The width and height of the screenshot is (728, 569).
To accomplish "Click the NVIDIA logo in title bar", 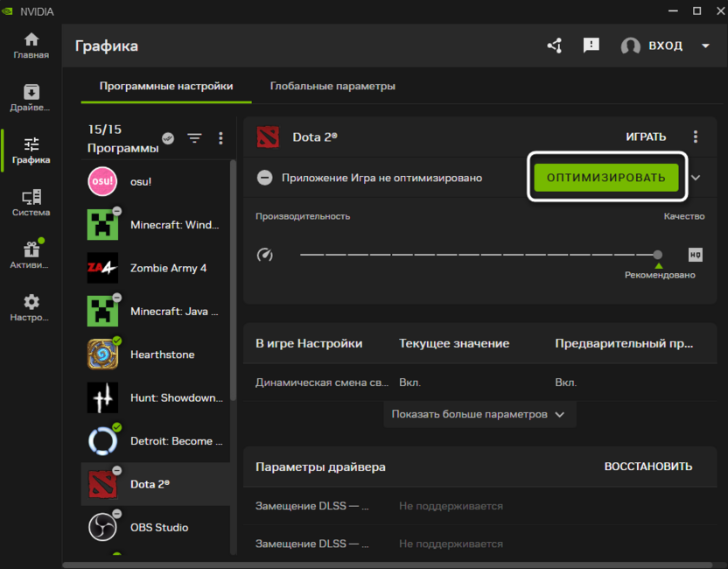I will coord(7,11).
